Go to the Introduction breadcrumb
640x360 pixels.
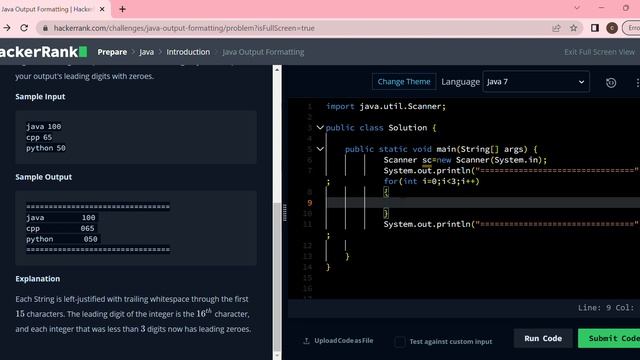188,52
